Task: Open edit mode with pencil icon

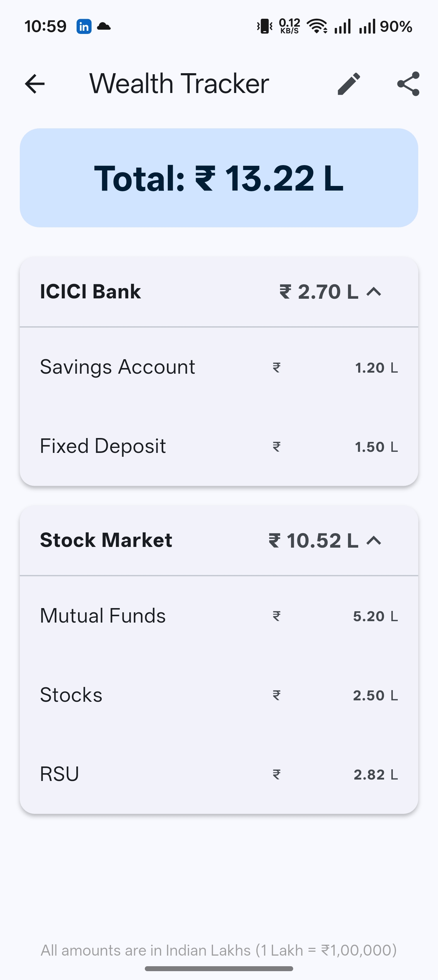Action: point(349,84)
